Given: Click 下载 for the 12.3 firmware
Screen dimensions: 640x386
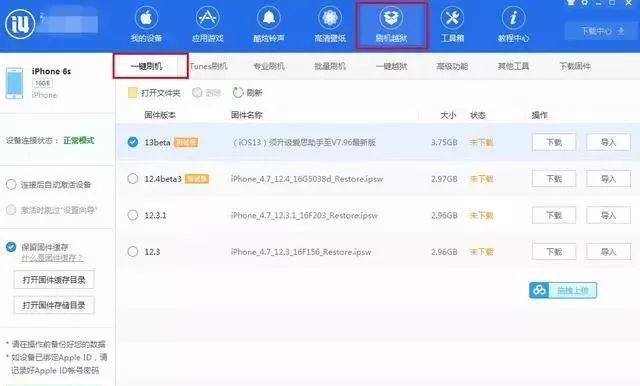Looking at the screenshot, I should [x=554, y=252].
